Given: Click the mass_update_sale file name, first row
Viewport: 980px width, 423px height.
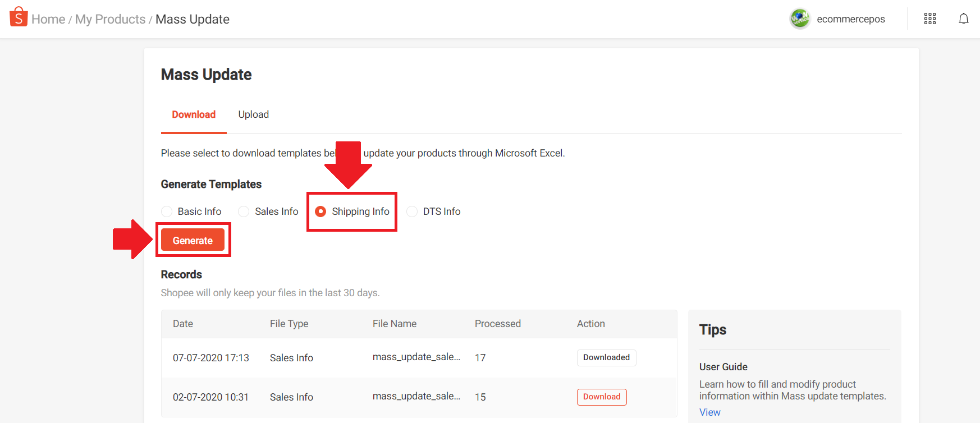Looking at the screenshot, I should 416,357.
